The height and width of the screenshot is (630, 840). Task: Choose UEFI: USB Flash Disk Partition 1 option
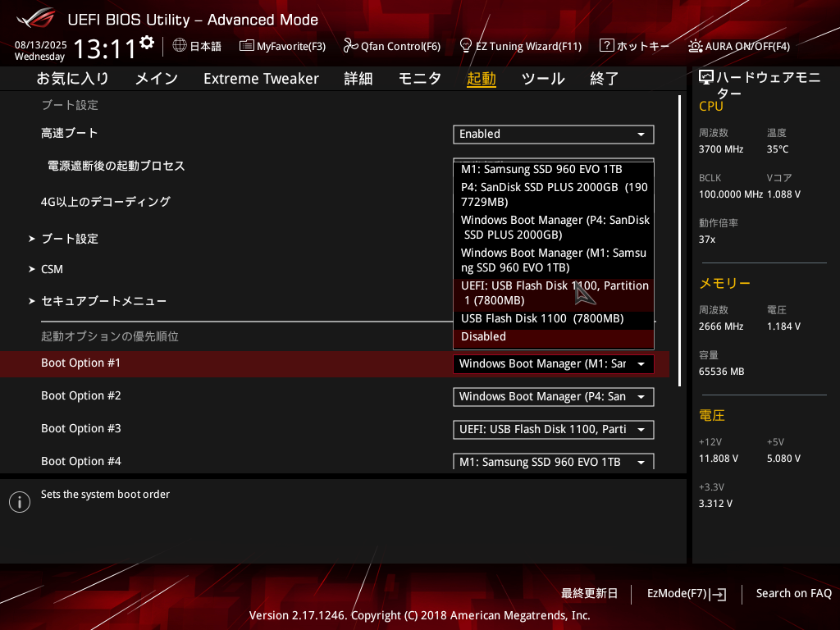tap(554, 293)
